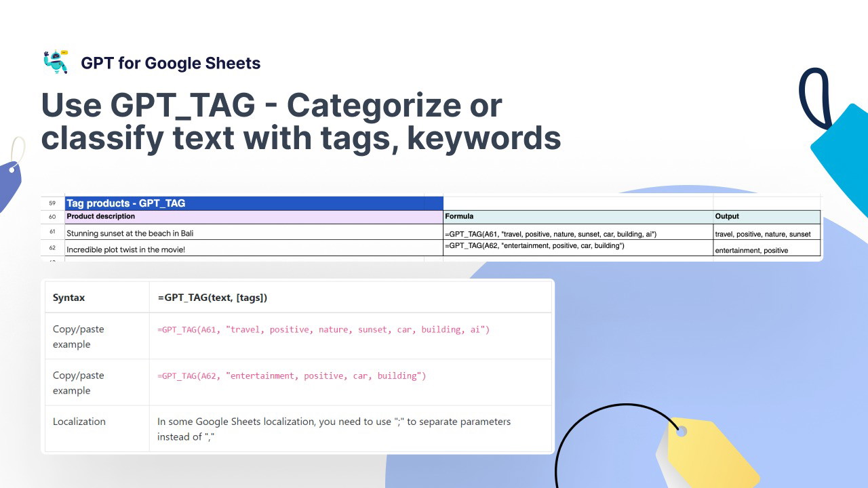Screen dimensions: 868x488
Task: Click the robot mascot logo
Action: pos(55,62)
